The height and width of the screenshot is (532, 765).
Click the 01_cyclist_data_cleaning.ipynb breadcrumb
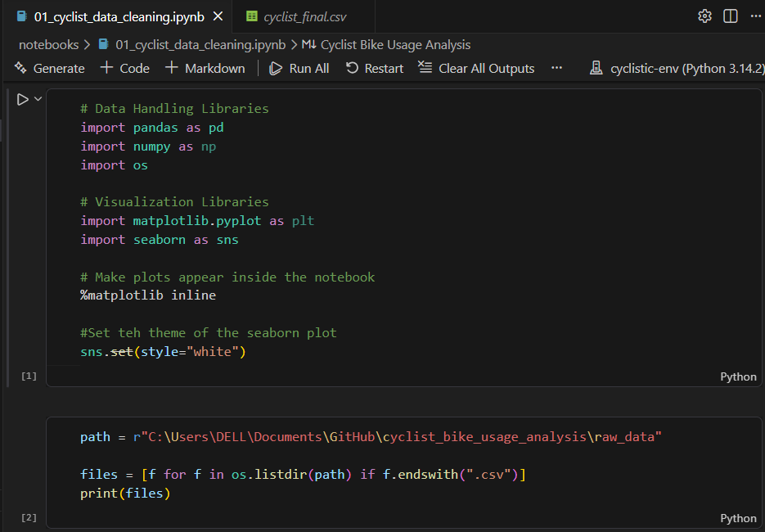(200, 45)
